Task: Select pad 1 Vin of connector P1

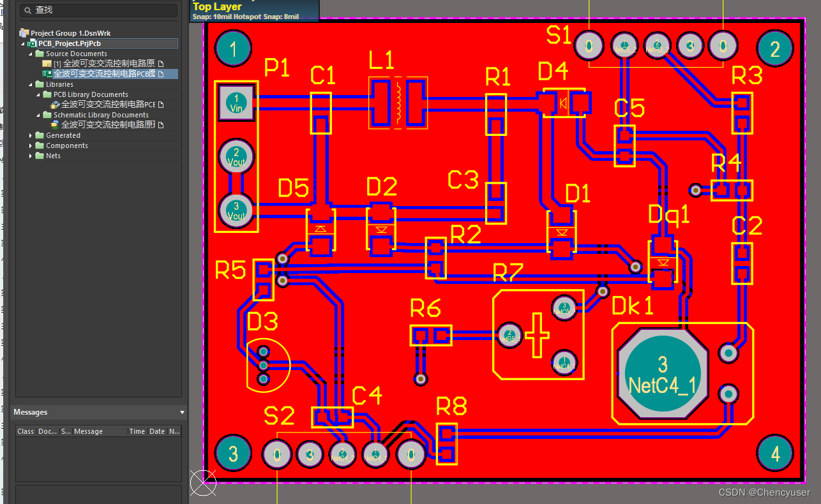Action: (x=236, y=103)
